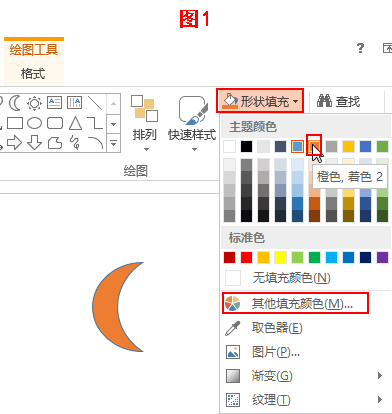
Task: Expand the arrow next to 渐变
Action: (x=380, y=376)
